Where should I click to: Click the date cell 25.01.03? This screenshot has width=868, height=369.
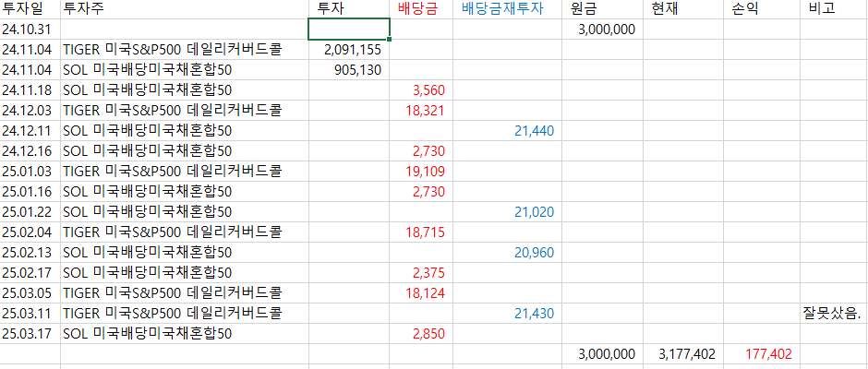click(30, 171)
